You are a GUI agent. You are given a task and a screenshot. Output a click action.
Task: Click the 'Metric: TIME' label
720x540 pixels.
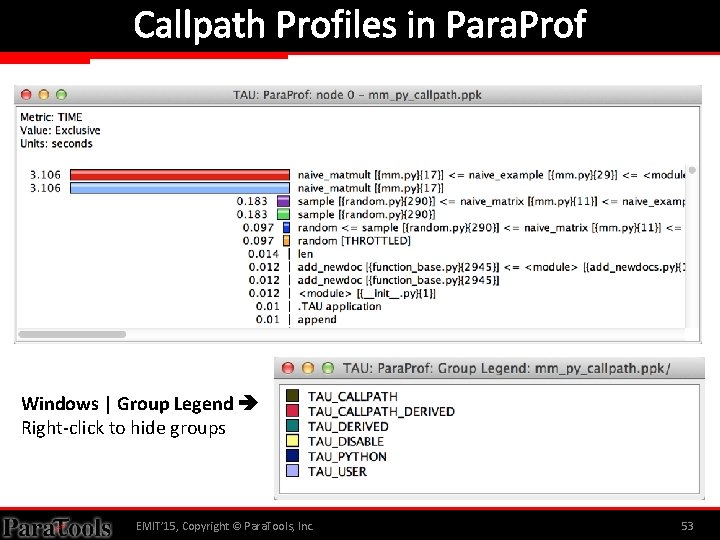tap(51, 117)
